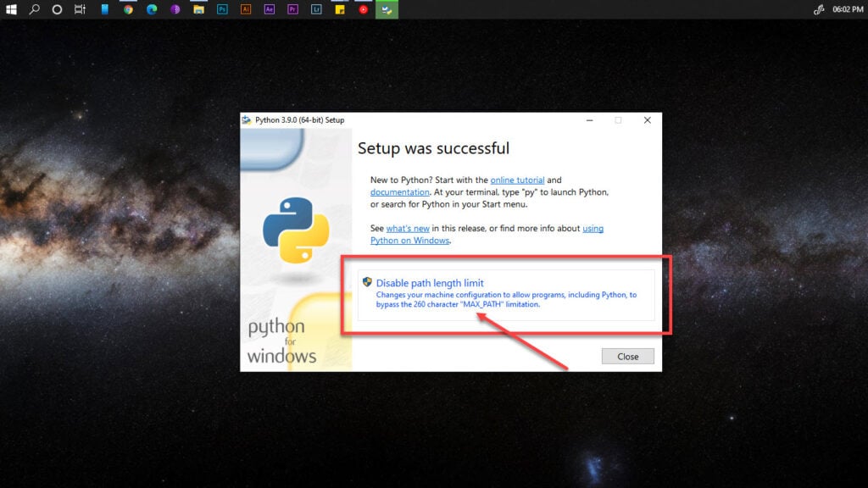Click the pen-shaped system tray icon
This screenshot has width=868, height=488.
tap(819, 9)
